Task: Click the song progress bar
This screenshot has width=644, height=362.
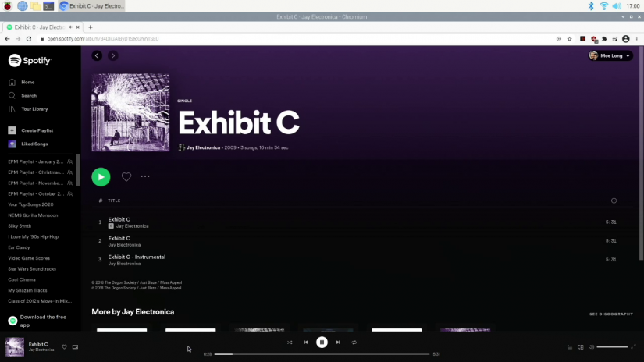Action: pos(322,354)
